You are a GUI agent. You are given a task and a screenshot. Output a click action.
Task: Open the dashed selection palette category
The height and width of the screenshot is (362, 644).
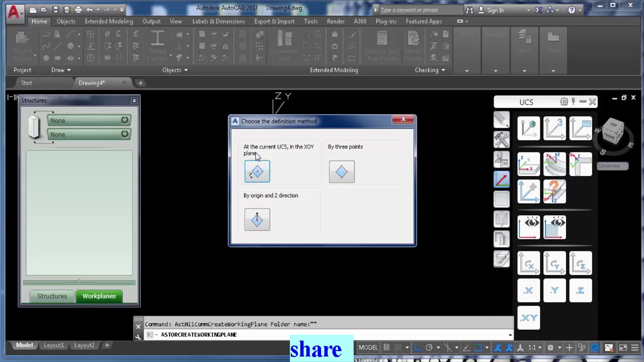tap(502, 199)
